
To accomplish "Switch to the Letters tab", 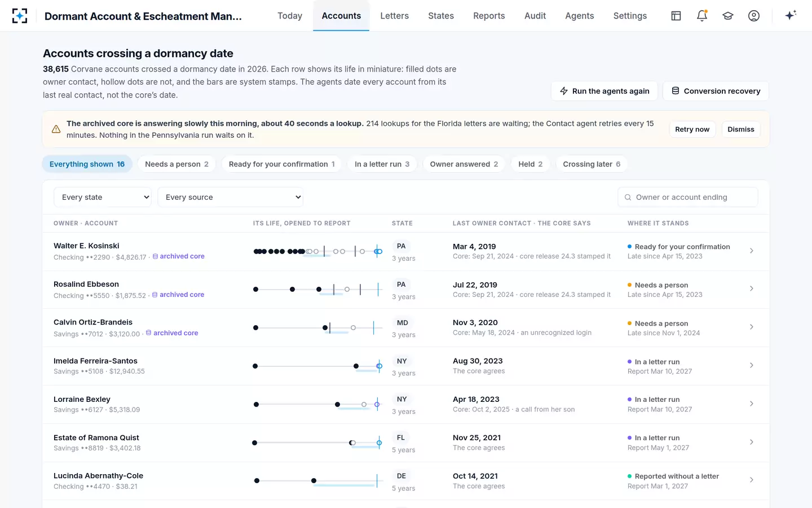I will coord(395,16).
